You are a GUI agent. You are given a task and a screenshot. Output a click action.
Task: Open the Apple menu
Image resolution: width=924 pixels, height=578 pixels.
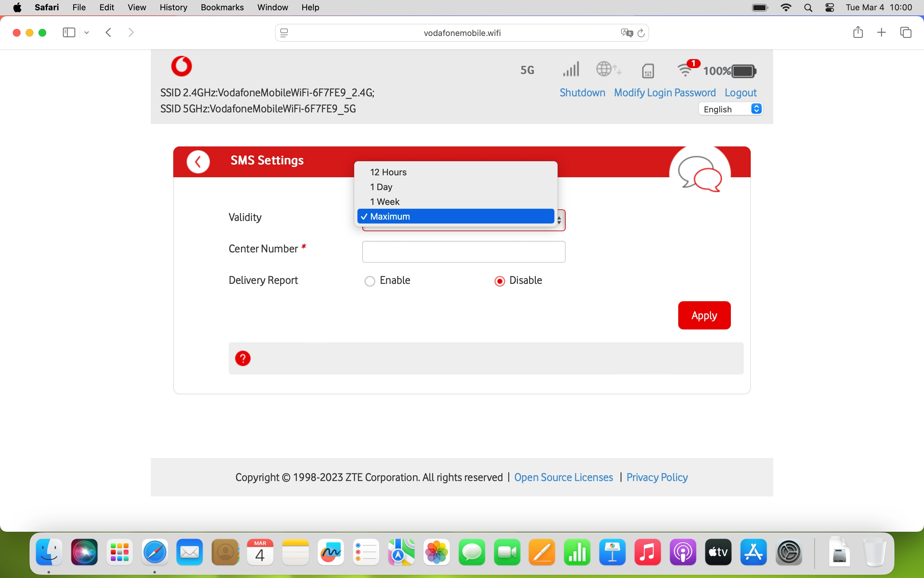17,8
